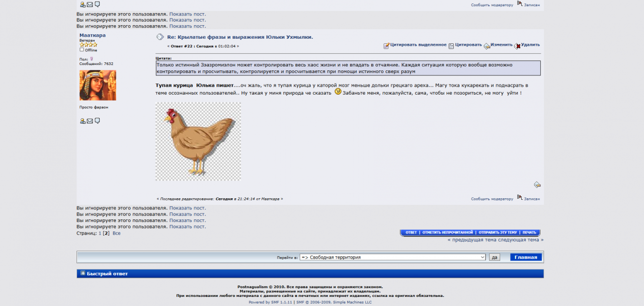
Task: Click the gender icon next to Пол
Action: (92, 59)
